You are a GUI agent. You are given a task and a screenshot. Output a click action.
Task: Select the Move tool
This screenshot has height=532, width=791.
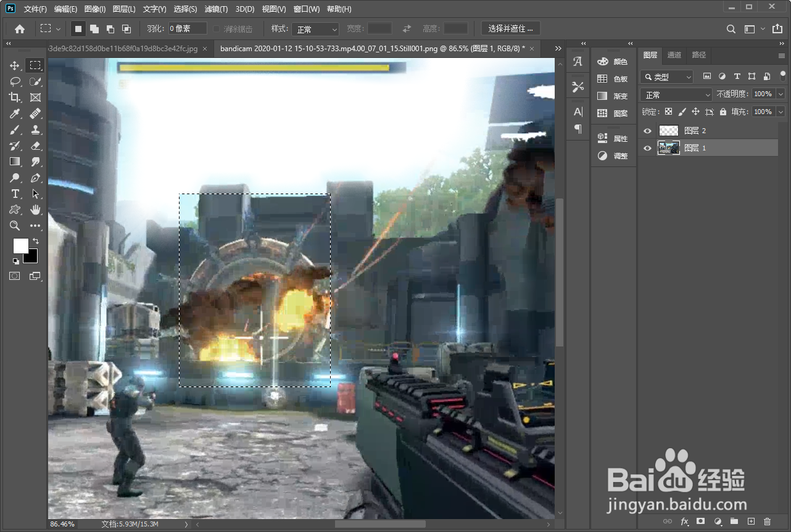pos(15,65)
